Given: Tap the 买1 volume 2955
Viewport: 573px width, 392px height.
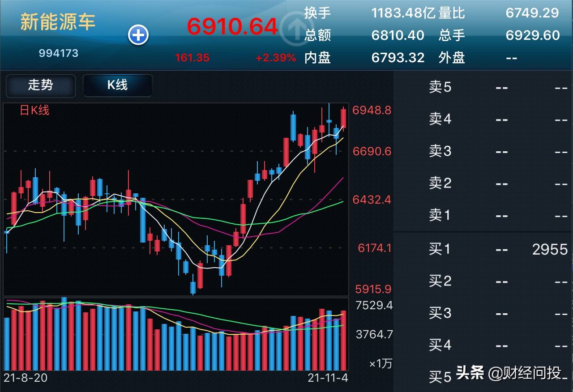Looking at the screenshot, I should point(550,249).
